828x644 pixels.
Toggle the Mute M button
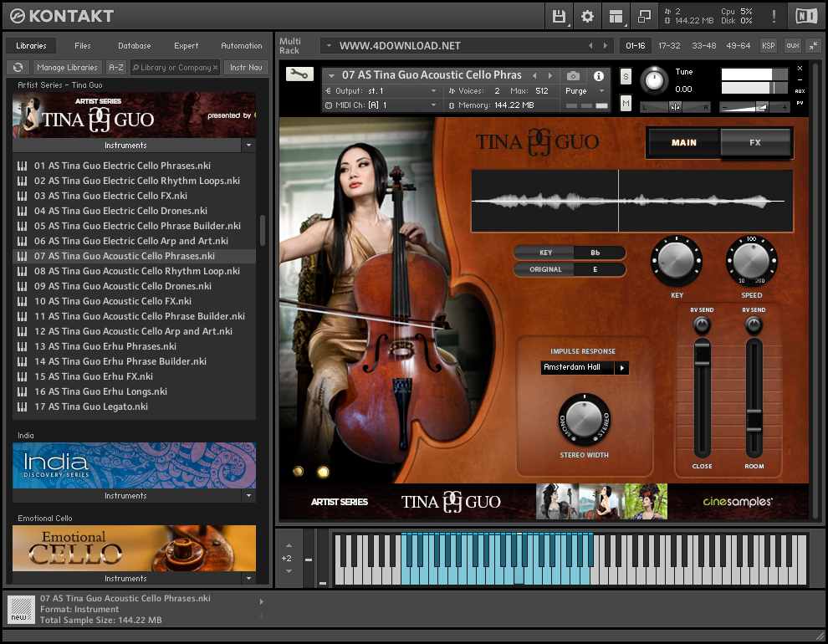[626, 103]
